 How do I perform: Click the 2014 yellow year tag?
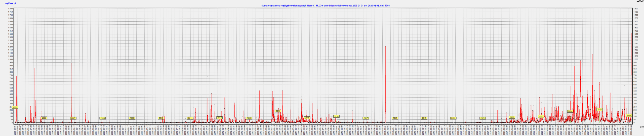(278, 111)
